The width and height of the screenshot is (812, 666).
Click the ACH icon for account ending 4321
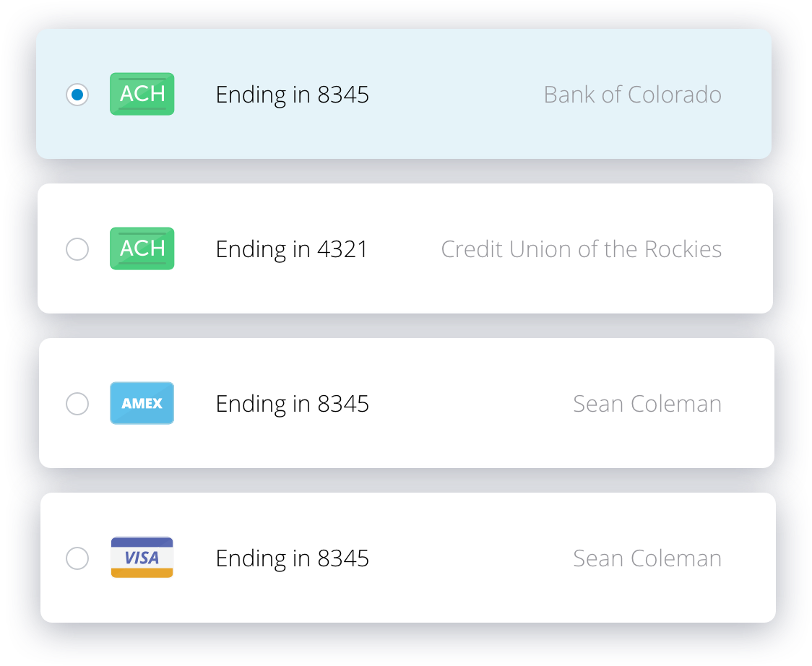142,248
